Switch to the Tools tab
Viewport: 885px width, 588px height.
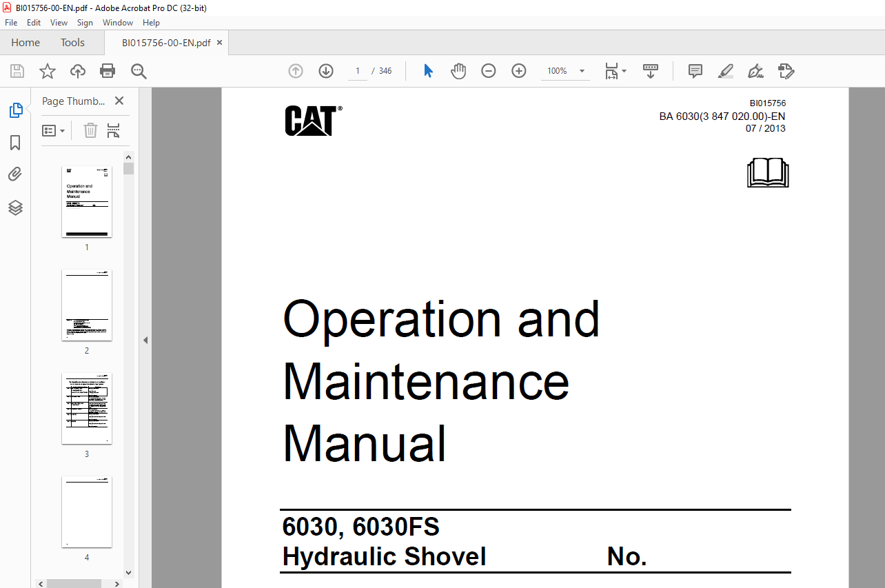point(72,43)
